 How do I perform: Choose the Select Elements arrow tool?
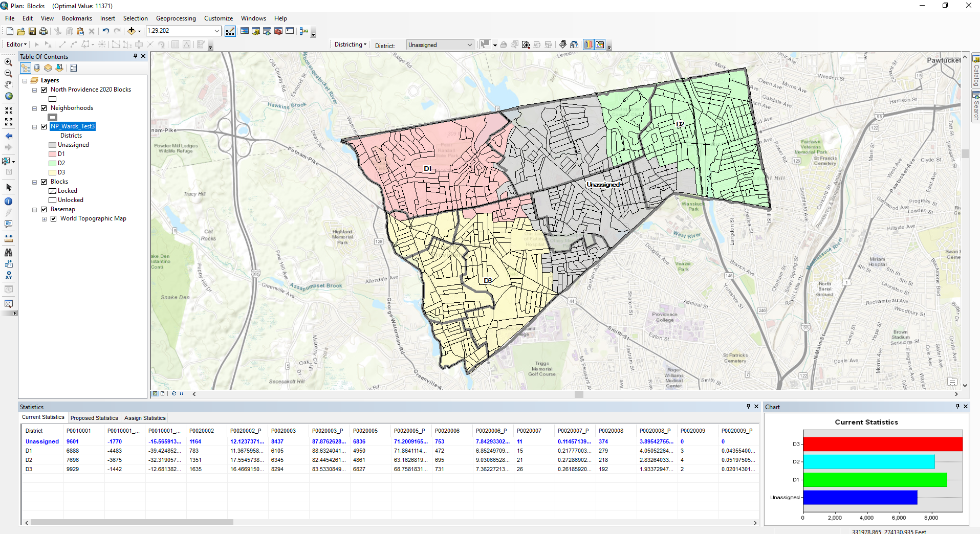pos(9,187)
